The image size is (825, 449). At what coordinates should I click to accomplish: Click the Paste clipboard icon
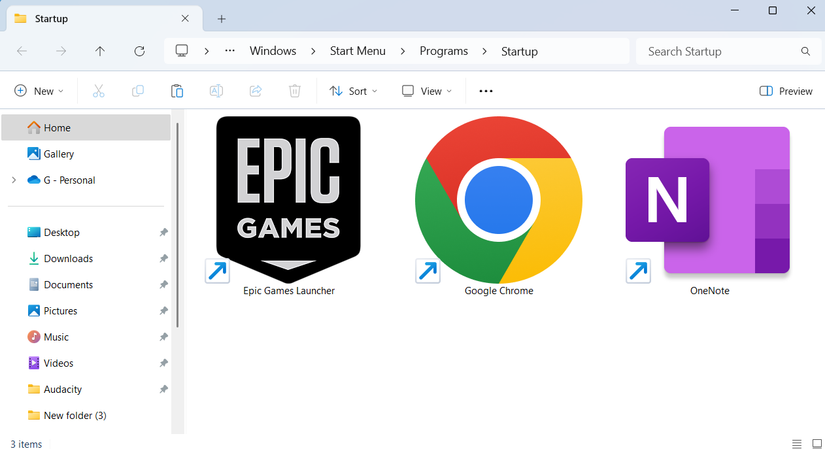point(177,91)
